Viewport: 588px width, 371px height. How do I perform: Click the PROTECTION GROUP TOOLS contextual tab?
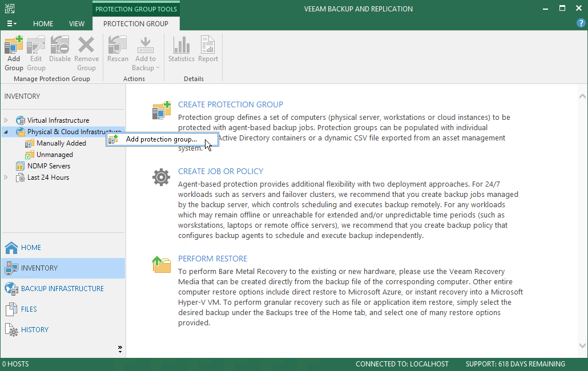tap(136, 9)
